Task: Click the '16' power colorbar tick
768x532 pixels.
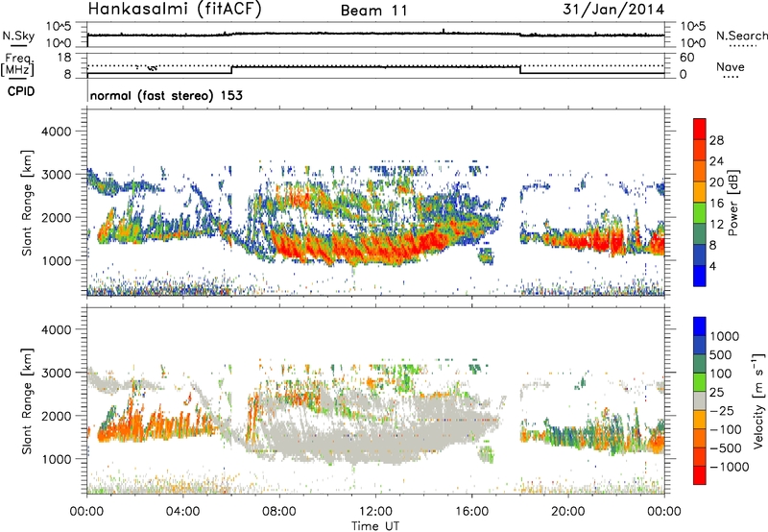Action: [716, 204]
